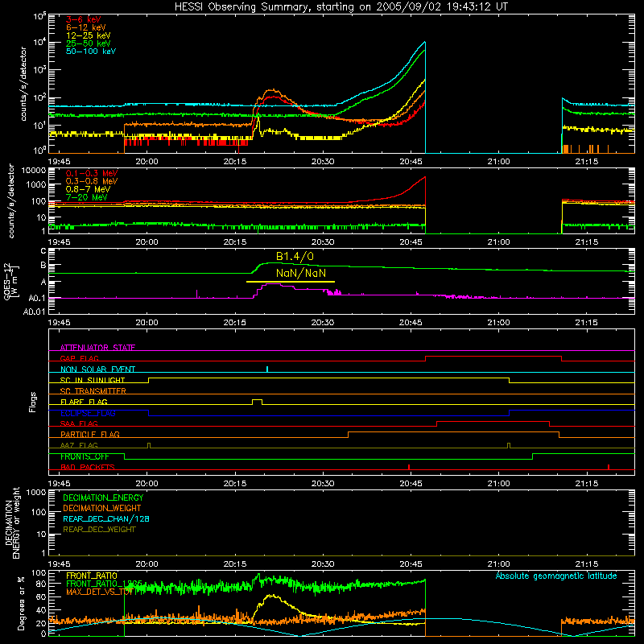The width and height of the screenshot is (644, 644).
Task: Click the A0.01 value on GOES axis
Action: pos(35,312)
